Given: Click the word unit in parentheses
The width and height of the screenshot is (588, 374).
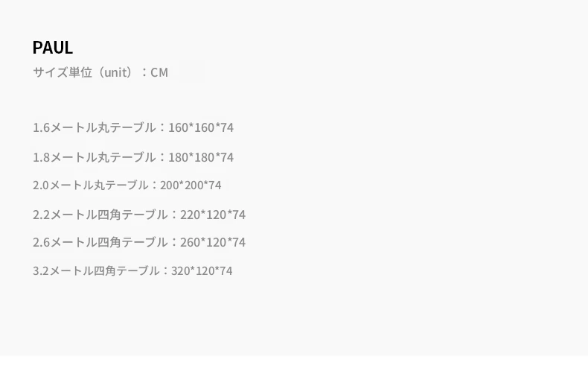Looking at the screenshot, I should tap(116, 72).
